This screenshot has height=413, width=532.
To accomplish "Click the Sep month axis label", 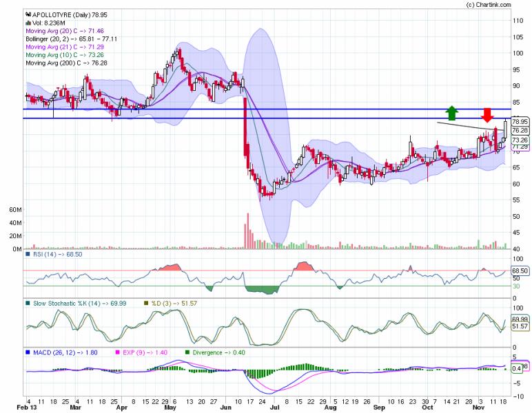I will coord(379,407).
